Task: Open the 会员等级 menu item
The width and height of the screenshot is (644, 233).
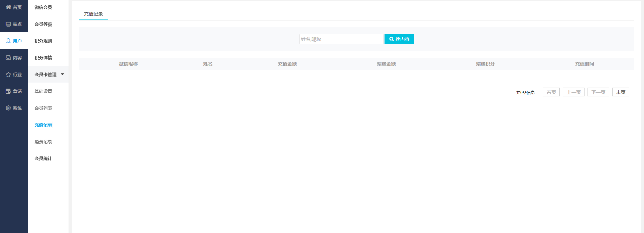Action: coord(43,24)
